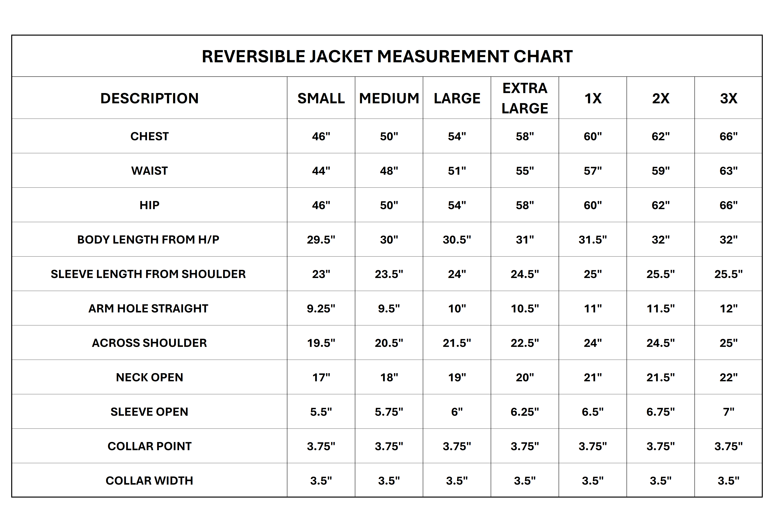This screenshot has width=774, height=532.
Task: Select the 1X body length value 31.5"
Action: [593, 240]
